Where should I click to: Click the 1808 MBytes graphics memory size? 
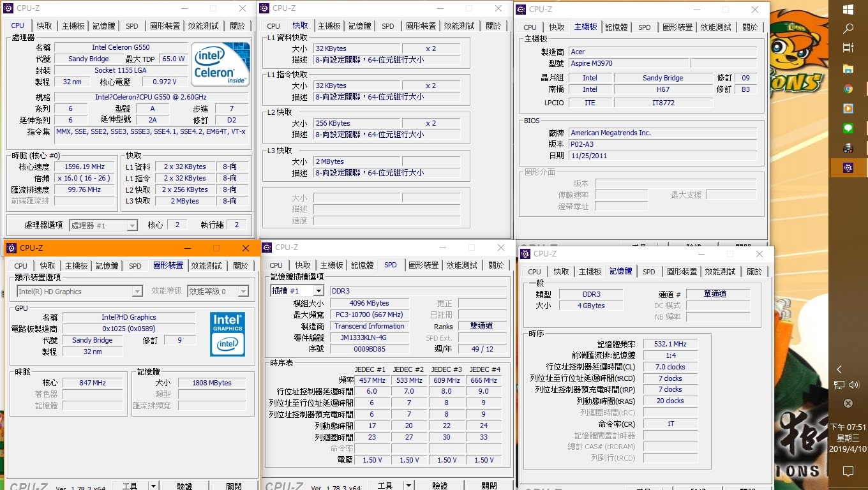212,383
